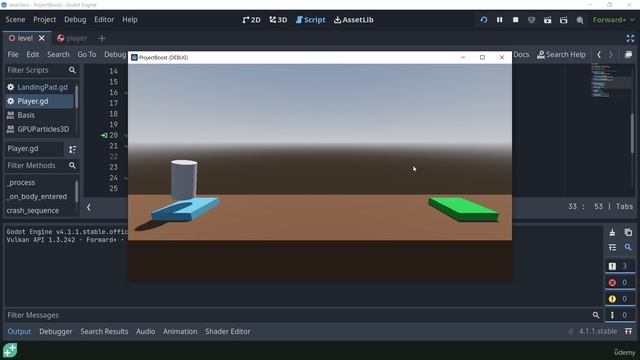This screenshot has width=640, height=360.
Task: Run the current scene icon
Action: tap(547, 20)
